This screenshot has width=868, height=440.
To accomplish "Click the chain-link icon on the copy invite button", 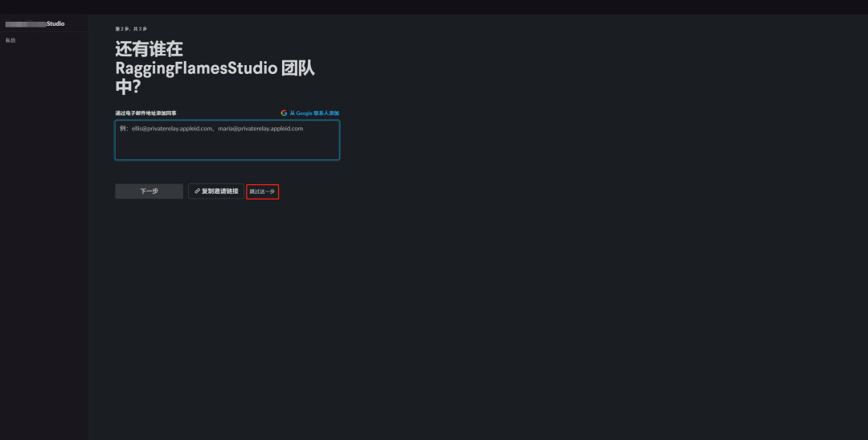I will click(197, 191).
